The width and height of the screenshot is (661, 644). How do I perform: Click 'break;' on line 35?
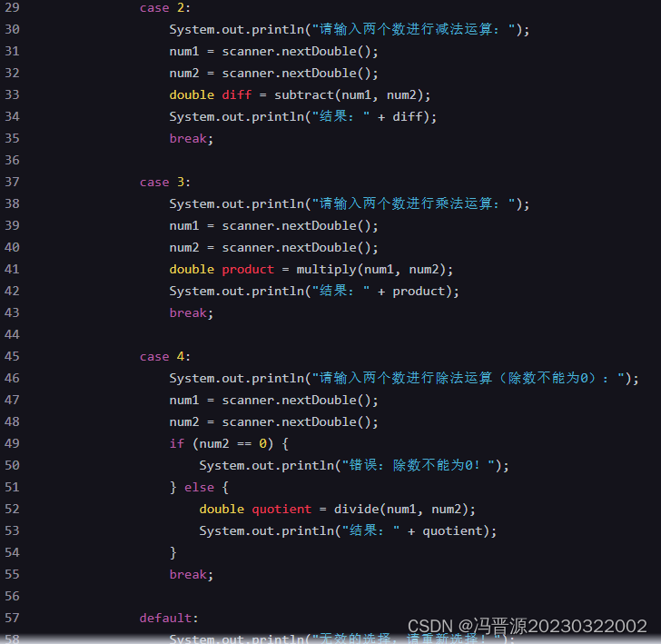(x=192, y=139)
